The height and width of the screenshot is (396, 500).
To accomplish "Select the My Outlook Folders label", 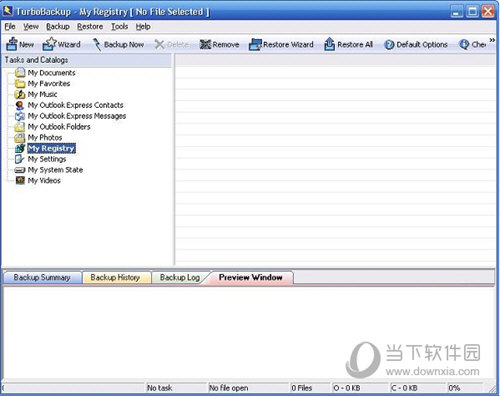I will [x=59, y=127].
